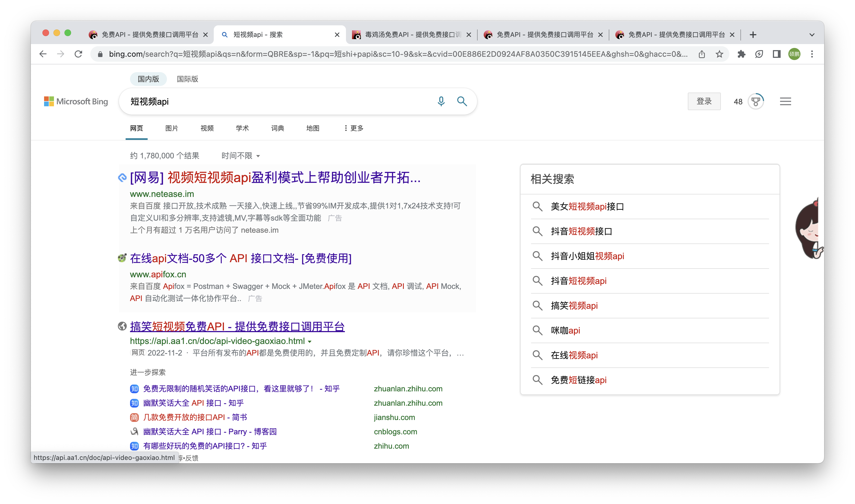Click the lightning extension icon in toolbar
Image resolution: width=855 pixels, height=504 pixels.
[759, 54]
